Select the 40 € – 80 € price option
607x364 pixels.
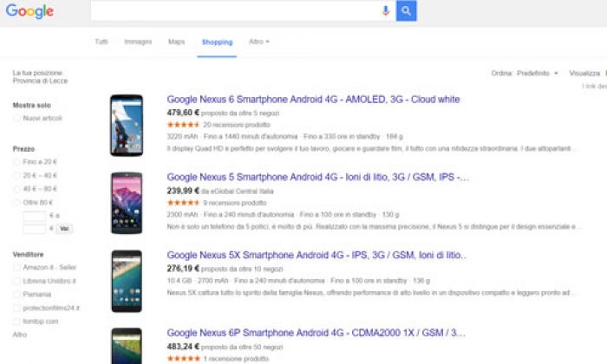pos(16,189)
